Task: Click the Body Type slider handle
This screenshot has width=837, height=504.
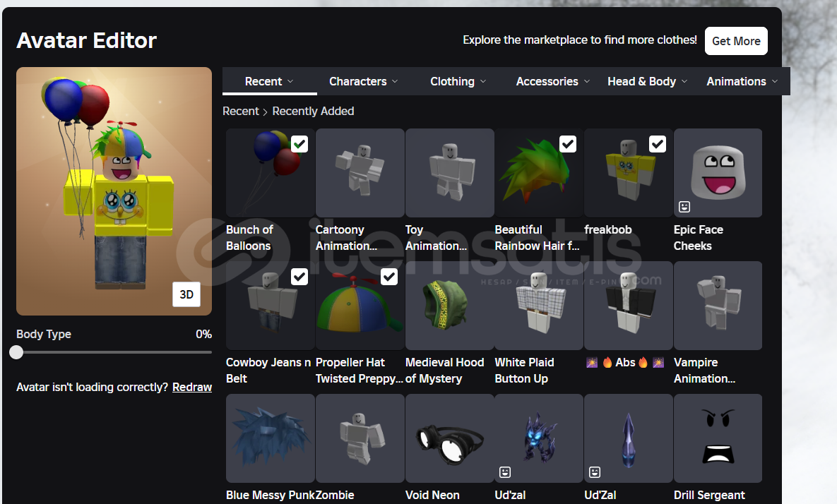Action: (x=16, y=352)
